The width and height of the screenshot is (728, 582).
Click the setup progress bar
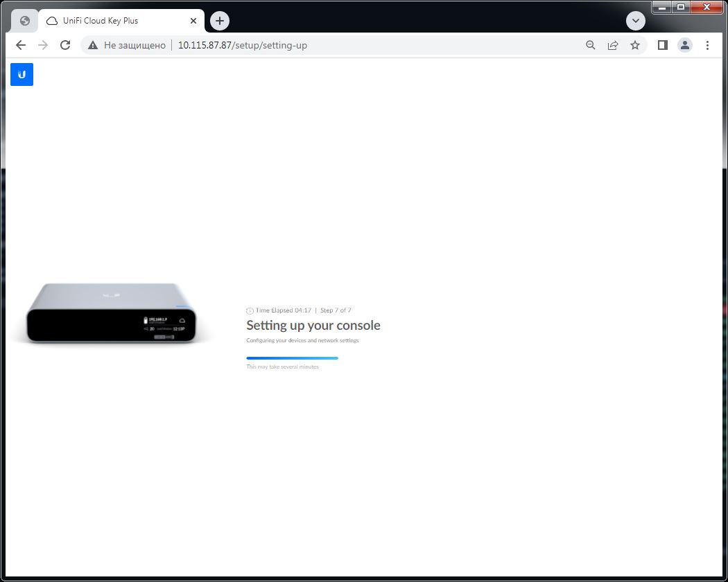(292, 358)
